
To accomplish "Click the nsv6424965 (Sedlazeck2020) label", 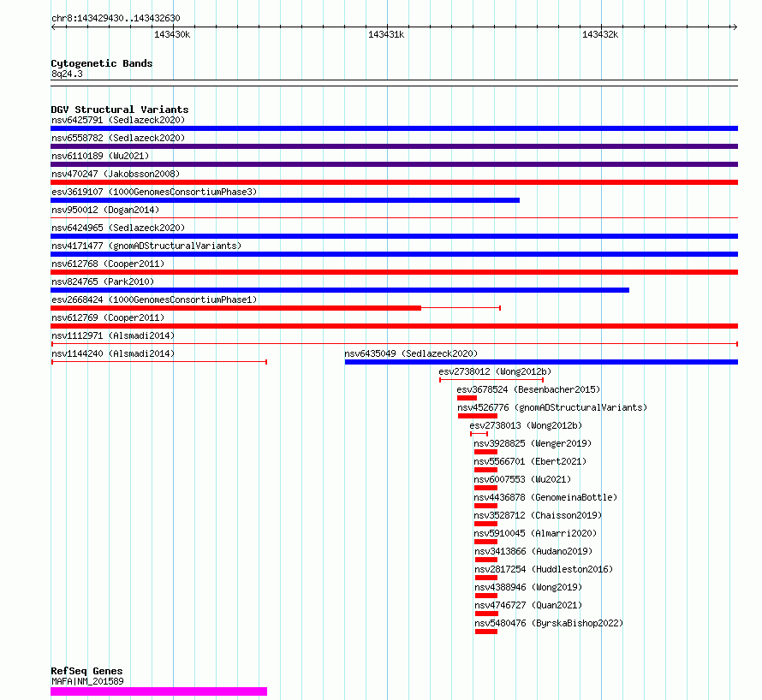I will 118,228.
